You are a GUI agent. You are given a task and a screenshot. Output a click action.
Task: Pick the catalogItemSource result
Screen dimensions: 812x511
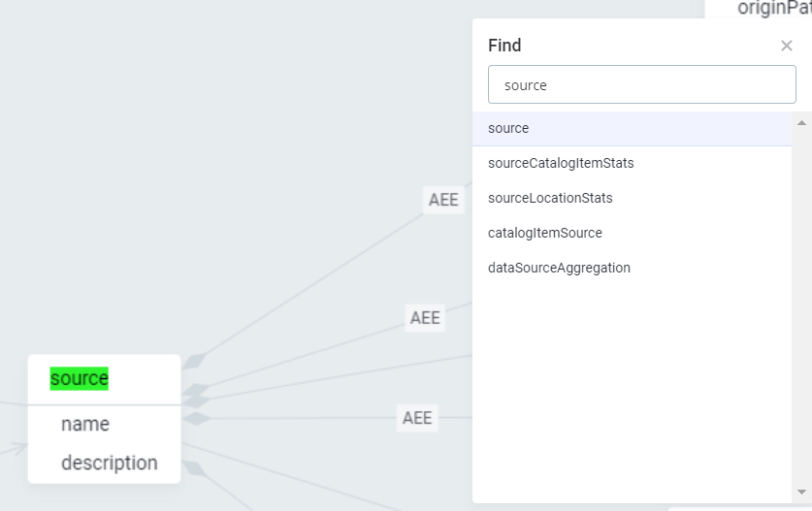click(x=544, y=233)
